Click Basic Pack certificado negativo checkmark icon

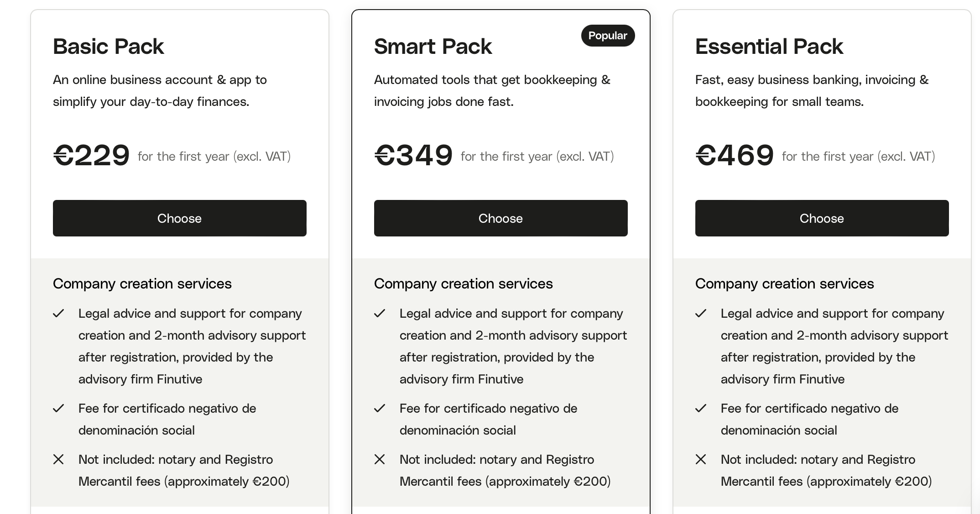[x=58, y=409]
